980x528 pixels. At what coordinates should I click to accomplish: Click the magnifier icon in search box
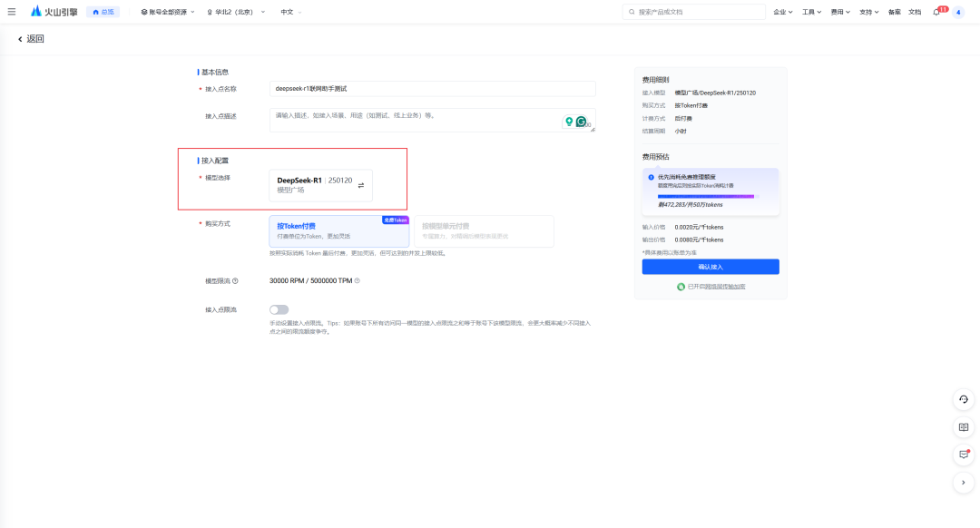point(632,12)
